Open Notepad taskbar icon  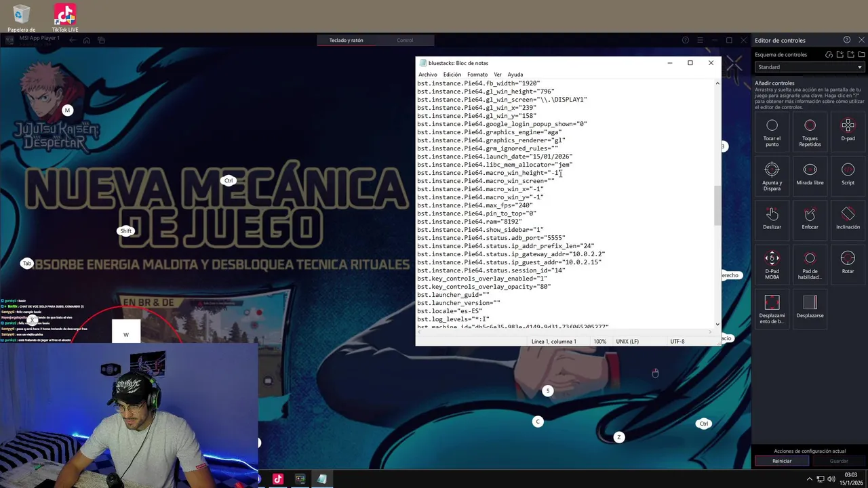[x=322, y=479]
